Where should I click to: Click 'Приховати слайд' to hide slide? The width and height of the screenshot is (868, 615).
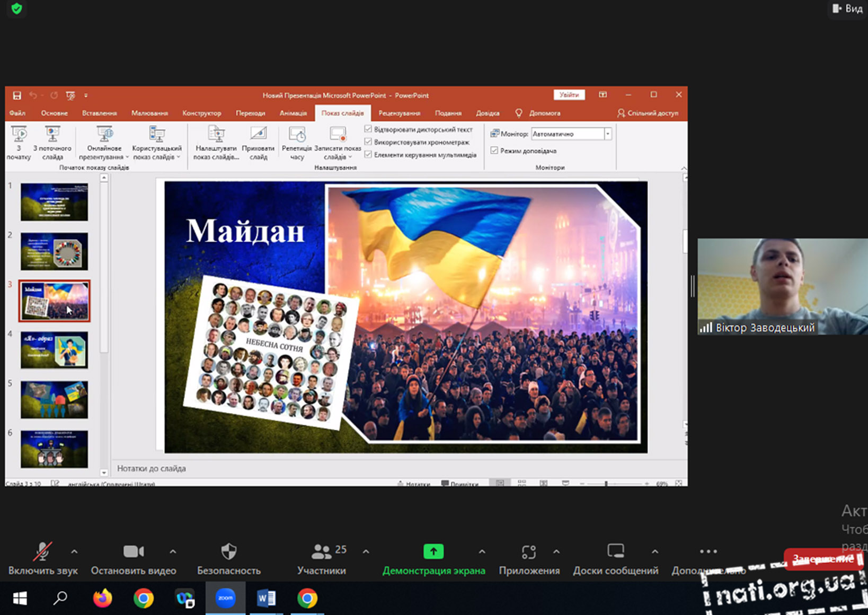pos(258,143)
